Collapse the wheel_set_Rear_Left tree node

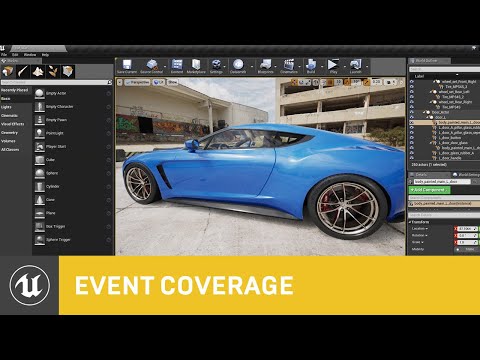click(x=431, y=92)
